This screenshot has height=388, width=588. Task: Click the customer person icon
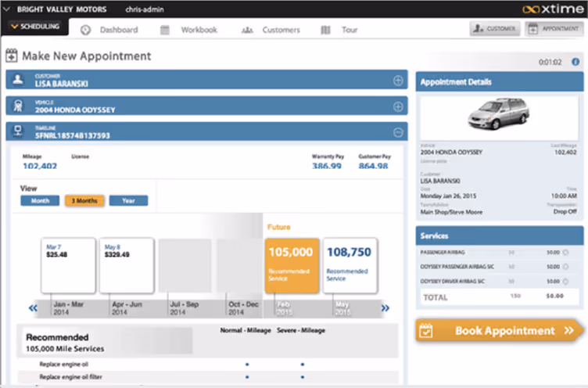(x=18, y=80)
